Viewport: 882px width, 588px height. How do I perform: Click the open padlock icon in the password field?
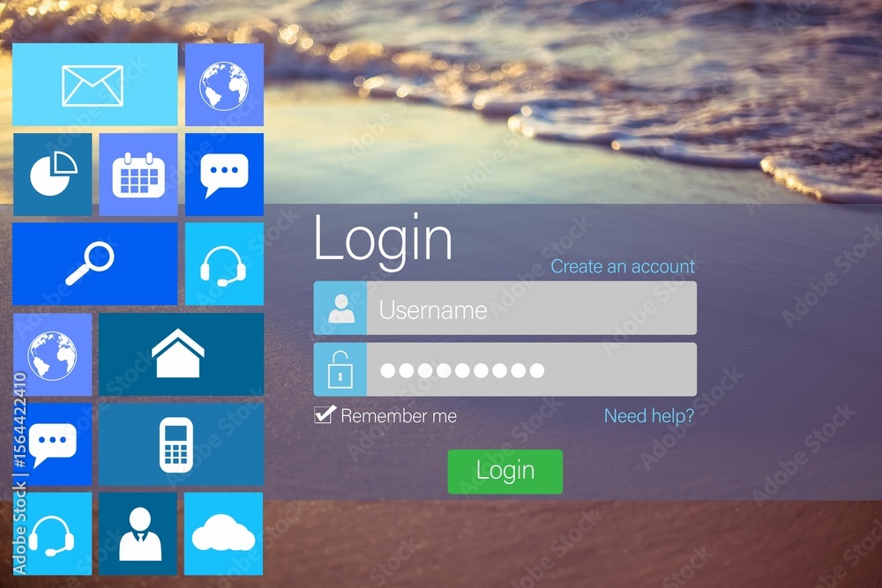(x=340, y=369)
